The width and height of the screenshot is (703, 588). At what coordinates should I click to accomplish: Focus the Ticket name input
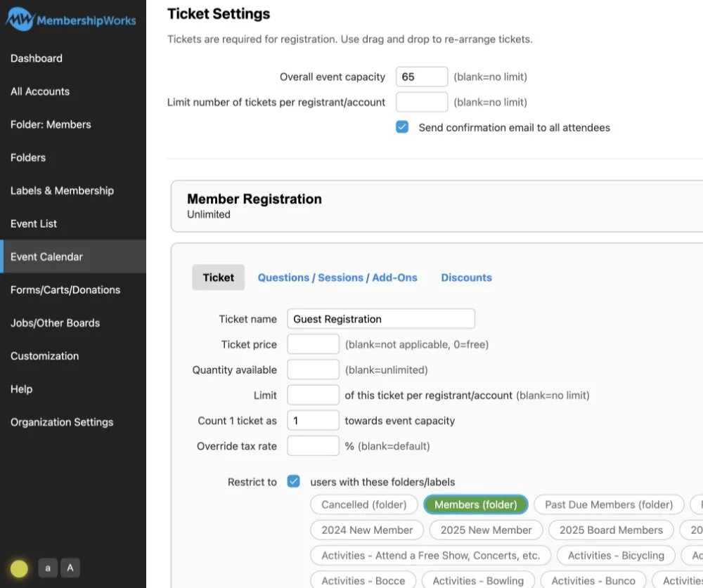[x=381, y=319]
